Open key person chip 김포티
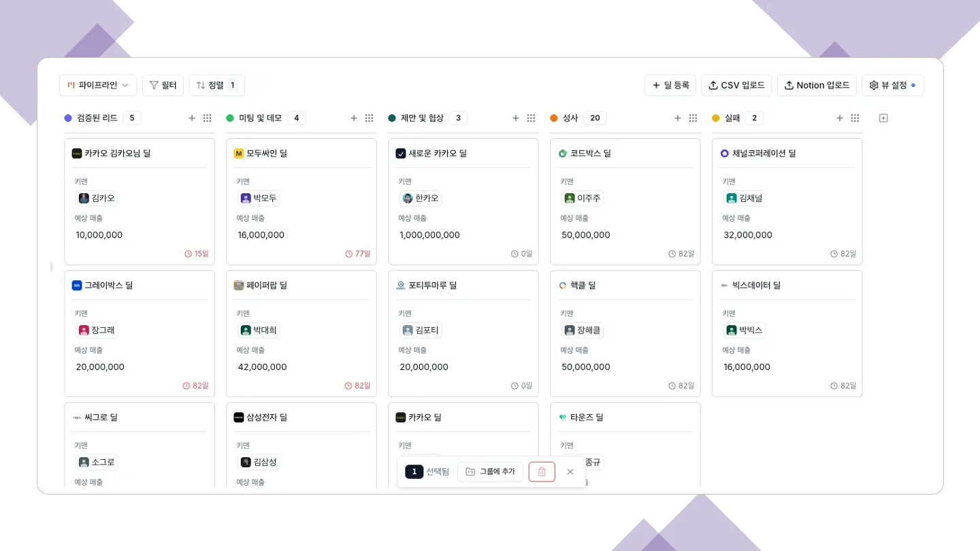The height and width of the screenshot is (551, 980). pos(421,331)
